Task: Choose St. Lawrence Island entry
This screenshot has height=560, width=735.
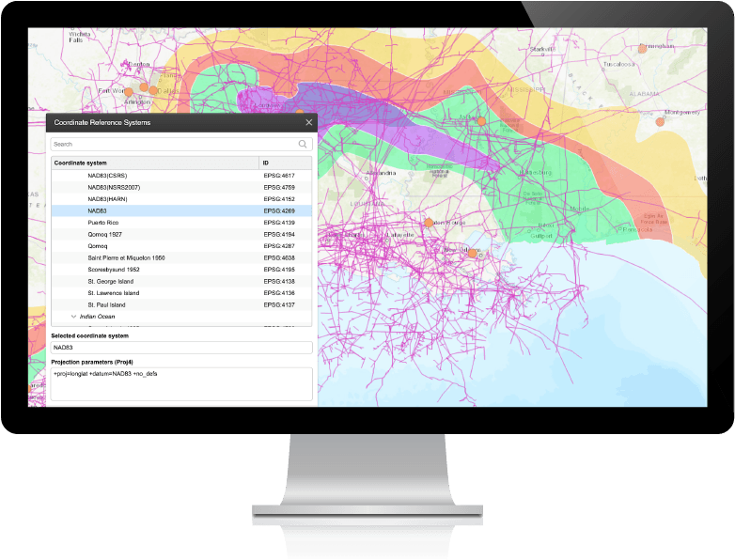Action: tap(113, 293)
